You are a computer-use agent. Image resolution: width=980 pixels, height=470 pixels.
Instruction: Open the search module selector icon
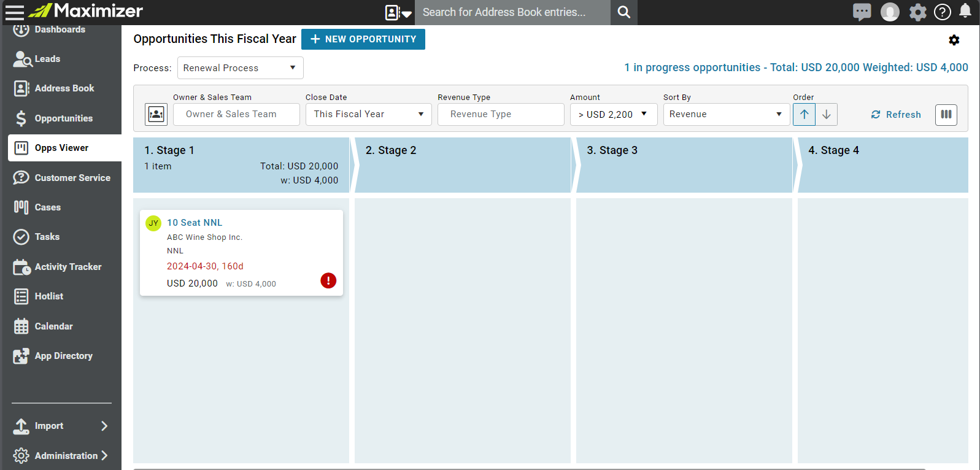click(x=398, y=12)
